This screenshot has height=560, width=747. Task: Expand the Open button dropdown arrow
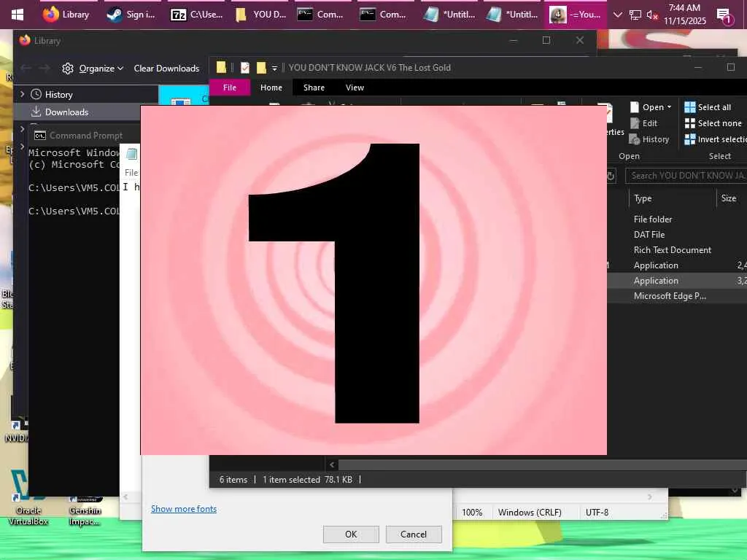click(670, 107)
